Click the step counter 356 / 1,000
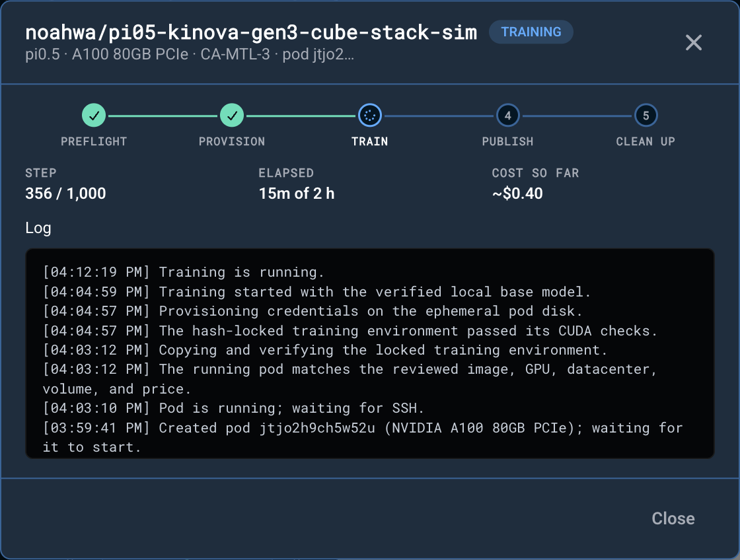 tap(65, 193)
